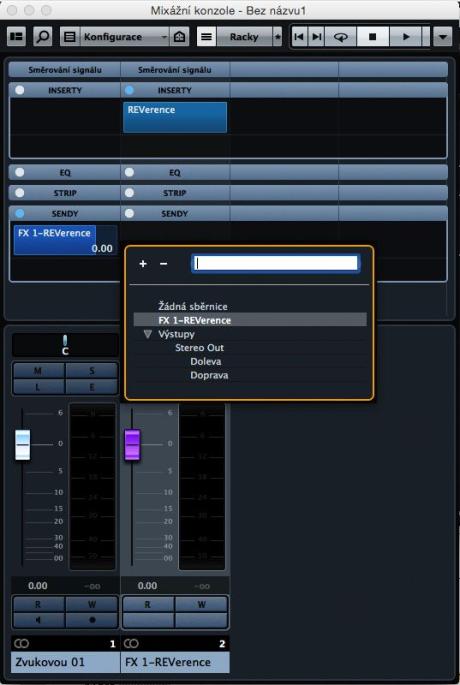460x685 pixels.
Task: Select Výstupy entry in the popup
Action: pos(176,334)
